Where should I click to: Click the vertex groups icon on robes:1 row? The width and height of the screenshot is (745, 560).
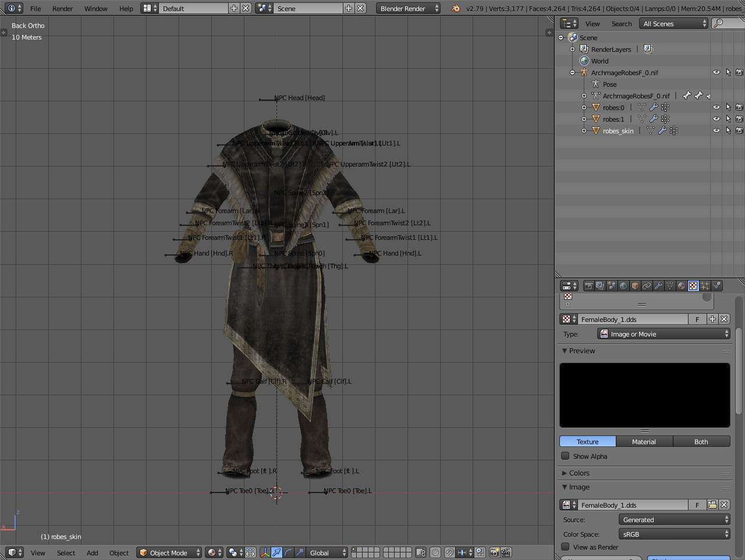[x=665, y=119]
